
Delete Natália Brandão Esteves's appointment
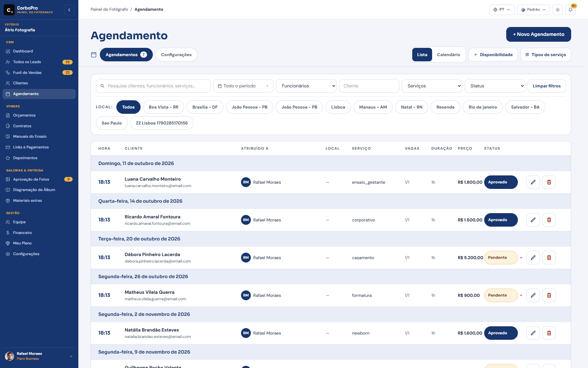[x=549, y=333]
